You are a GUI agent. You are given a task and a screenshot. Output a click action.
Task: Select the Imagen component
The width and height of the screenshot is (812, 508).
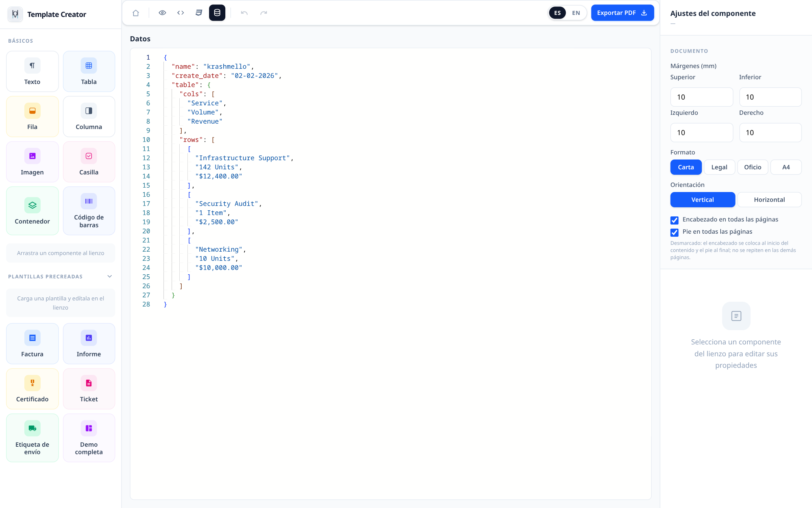(x=32, y=162)
